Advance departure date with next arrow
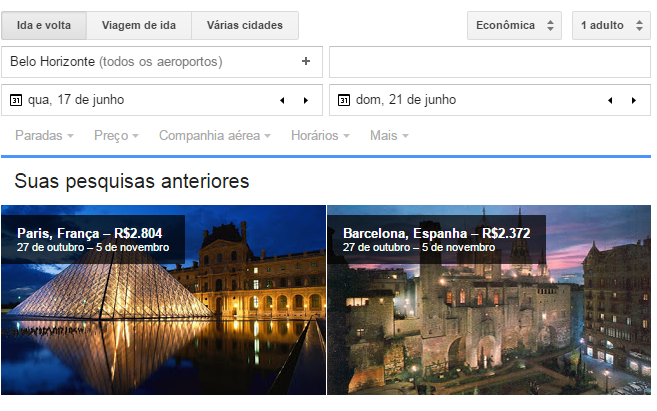 pos(306,100)
